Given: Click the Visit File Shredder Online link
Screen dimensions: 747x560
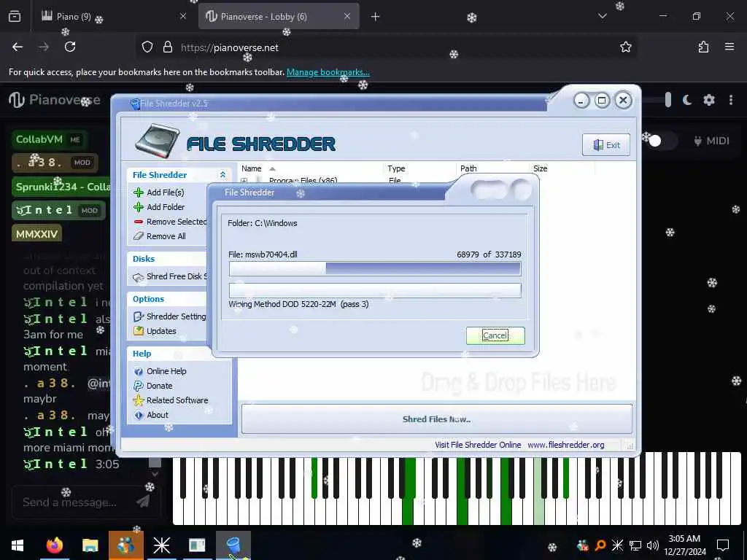Looking at the screenshot, I should coord(478,445).
